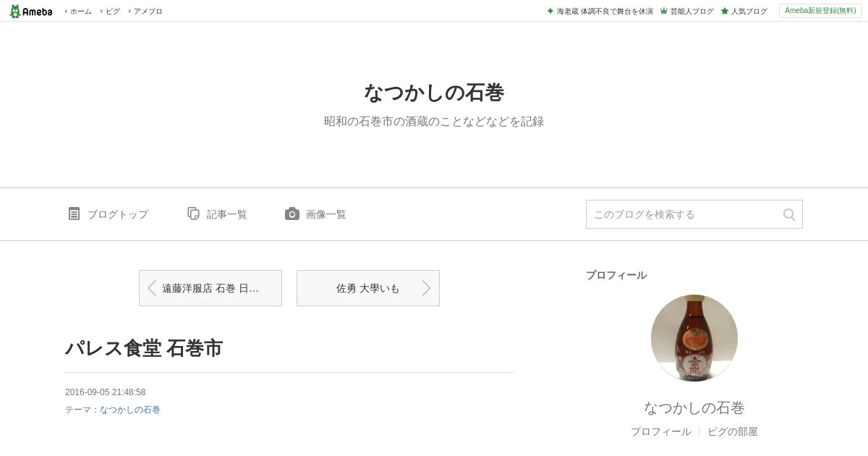Viewport: 868px width, 456px height.
Task: Click the star icon for 人気ブログ
Action: [x=725, y=11]
